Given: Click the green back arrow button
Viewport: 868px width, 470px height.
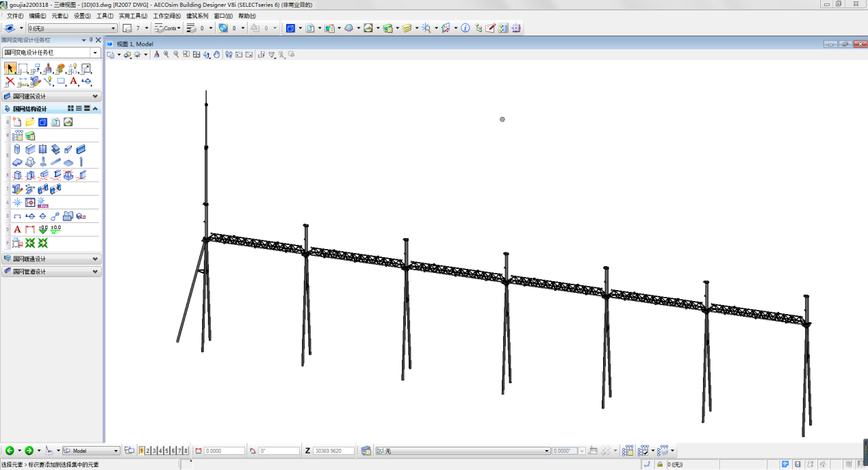Looking at the screenshot, I should click(10, 451).
